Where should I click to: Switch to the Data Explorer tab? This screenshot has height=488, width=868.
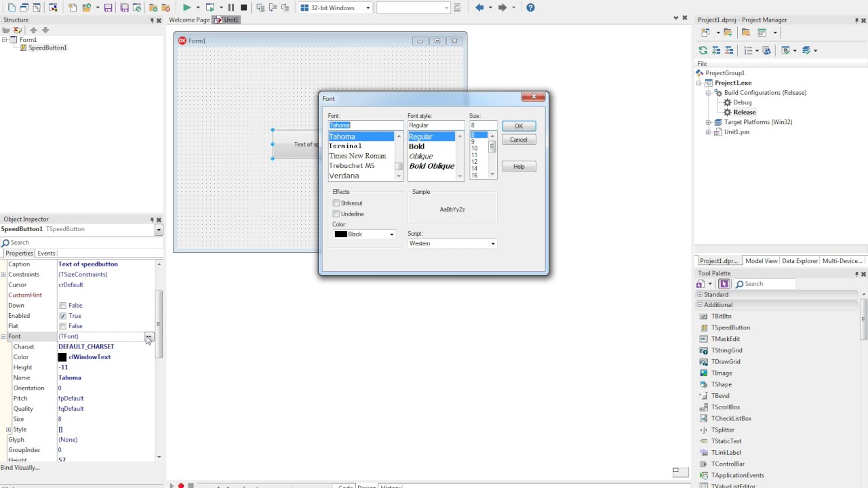pyautogui.click(x=800, y=261)
